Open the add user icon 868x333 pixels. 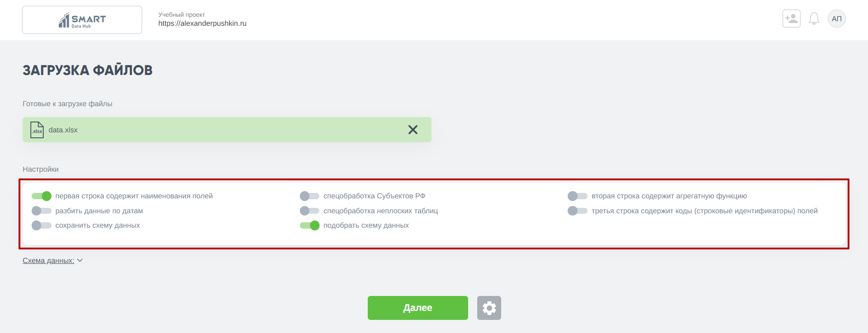pos(791,19)
